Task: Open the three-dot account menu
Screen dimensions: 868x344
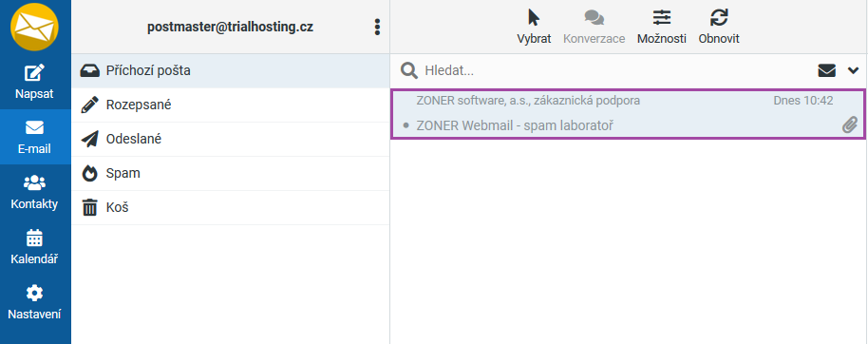Action: pyautogui.click(x=377, y=27)
